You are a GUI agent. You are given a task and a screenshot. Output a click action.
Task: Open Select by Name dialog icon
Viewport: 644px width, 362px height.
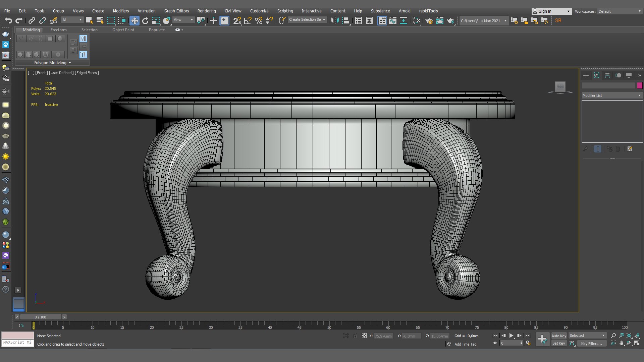[100, 20]
